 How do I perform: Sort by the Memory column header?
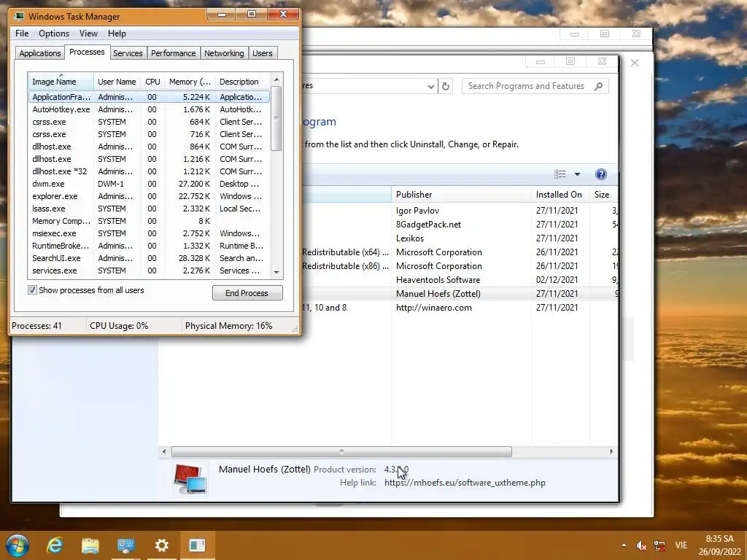click(190, 82)
